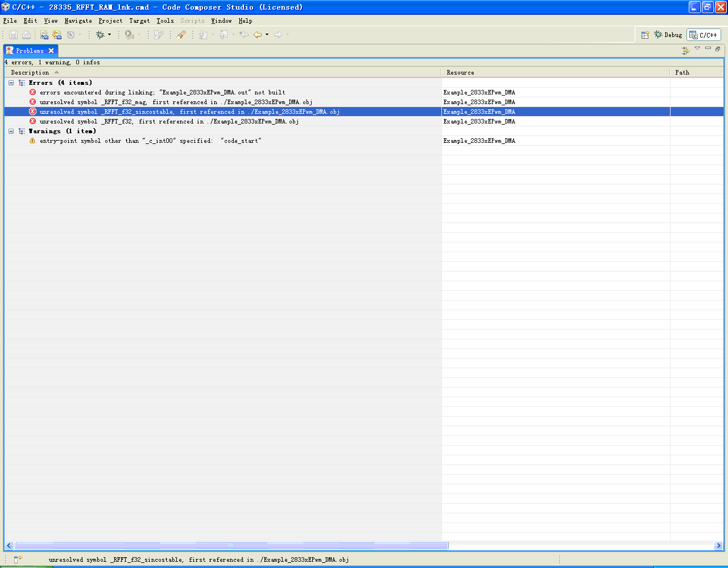Sort by the Resource column header

click(556, 72)
